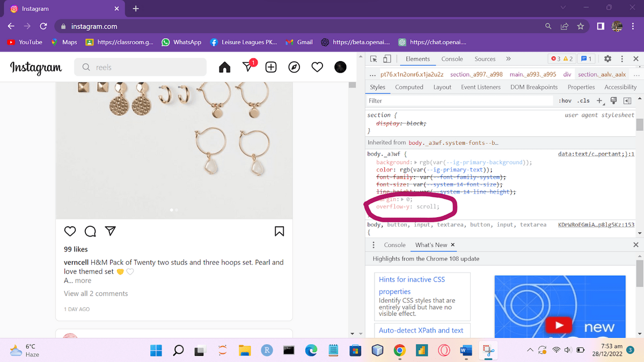Toggle DevTools device toolbar

coord(387,59)
